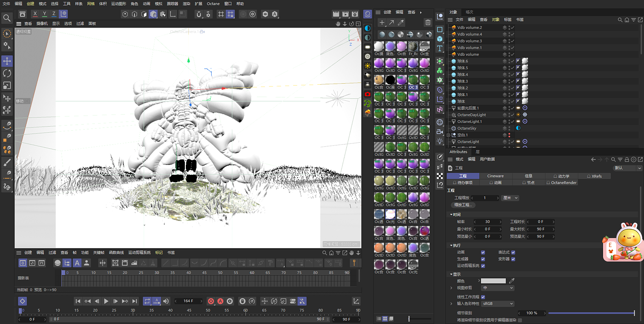Uncheck the 动画 checkbox under 执行
The width and height of the screenshot is (644, 324).
(483, 252)
